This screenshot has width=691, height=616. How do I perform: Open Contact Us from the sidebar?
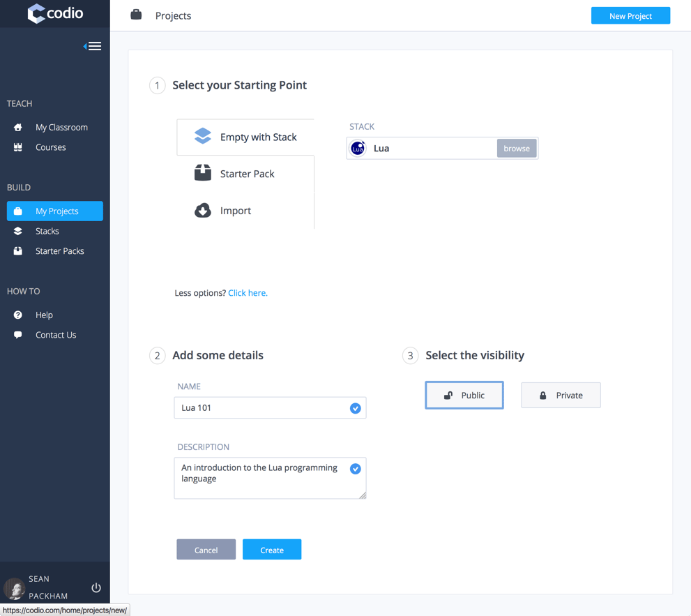point(55,335)
